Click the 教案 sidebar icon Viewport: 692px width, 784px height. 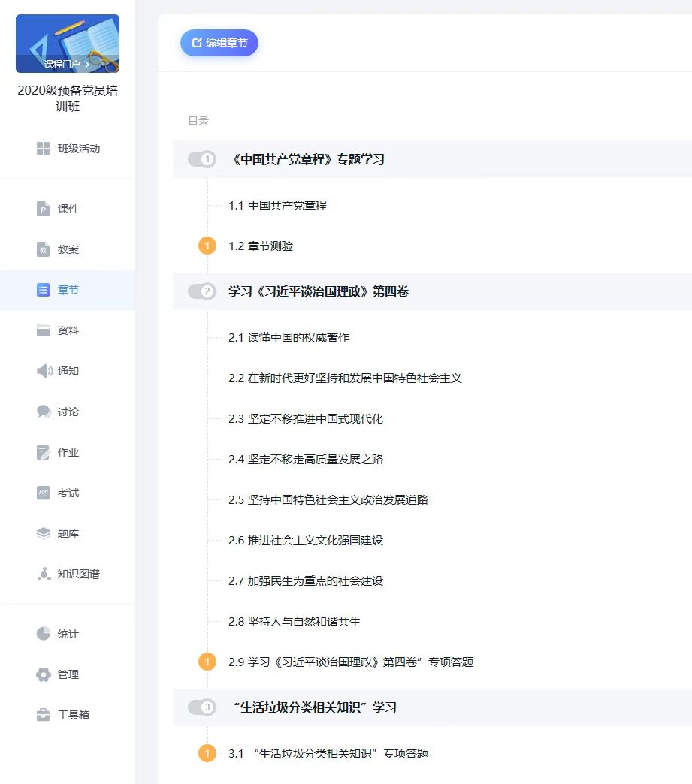pos(44,249)
